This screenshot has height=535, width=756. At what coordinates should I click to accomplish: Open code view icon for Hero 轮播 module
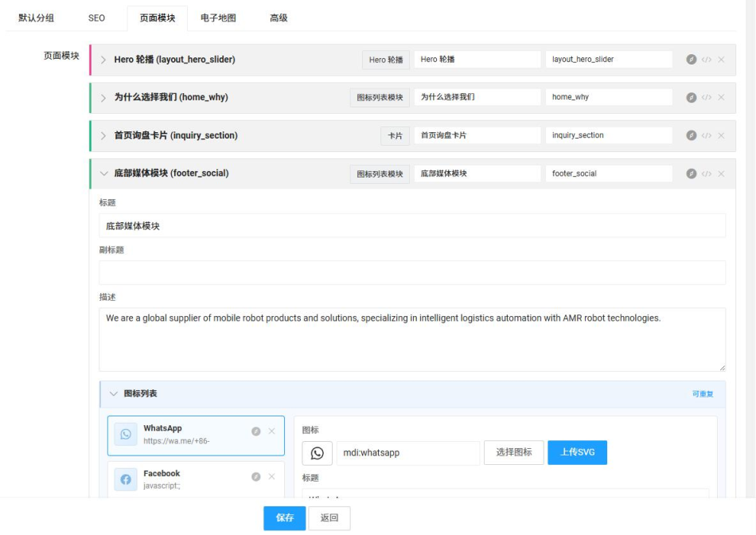[707, 60]
